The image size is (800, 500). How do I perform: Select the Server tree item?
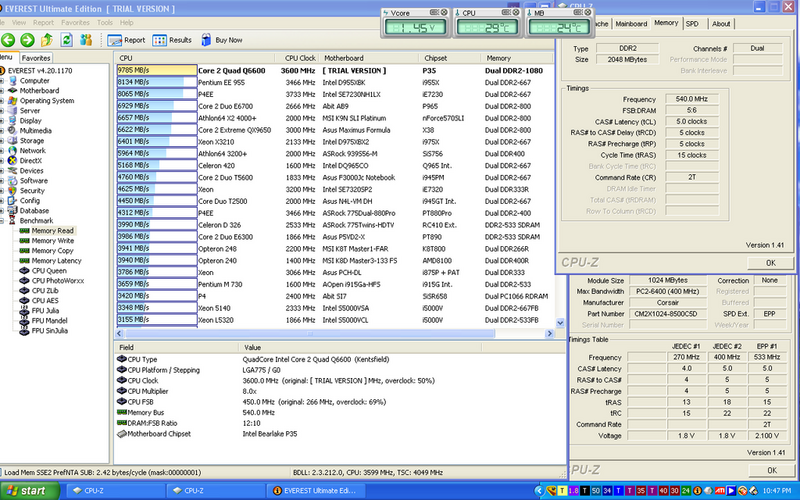30,110
